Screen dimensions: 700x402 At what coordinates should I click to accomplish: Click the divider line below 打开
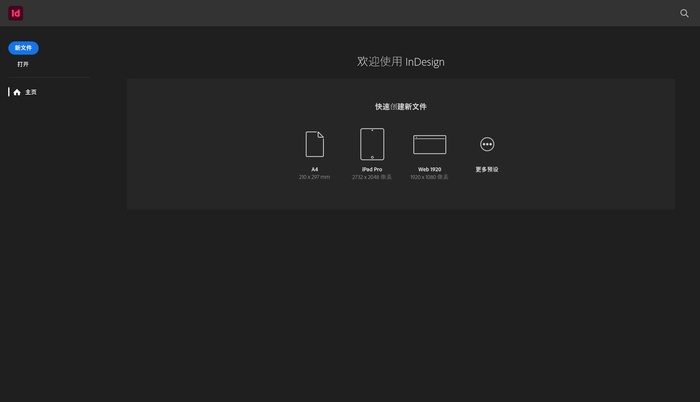click(x=48, y=77)
